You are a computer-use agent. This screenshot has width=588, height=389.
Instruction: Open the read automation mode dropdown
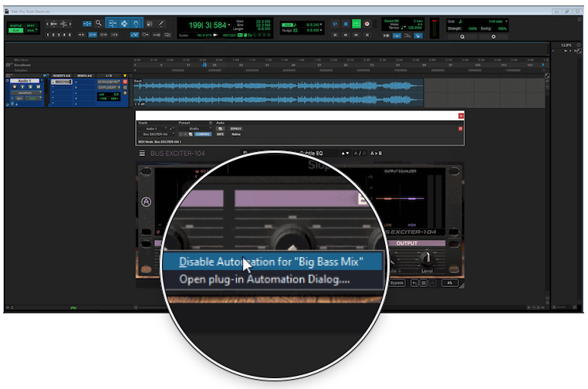(33, 99)
